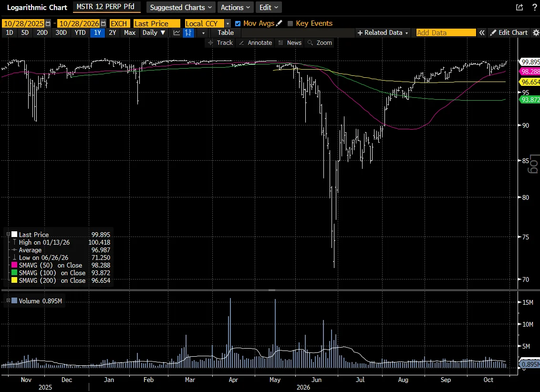
Task: Collapse the Last Price legend tree
Action: click(x=8, y=234)
